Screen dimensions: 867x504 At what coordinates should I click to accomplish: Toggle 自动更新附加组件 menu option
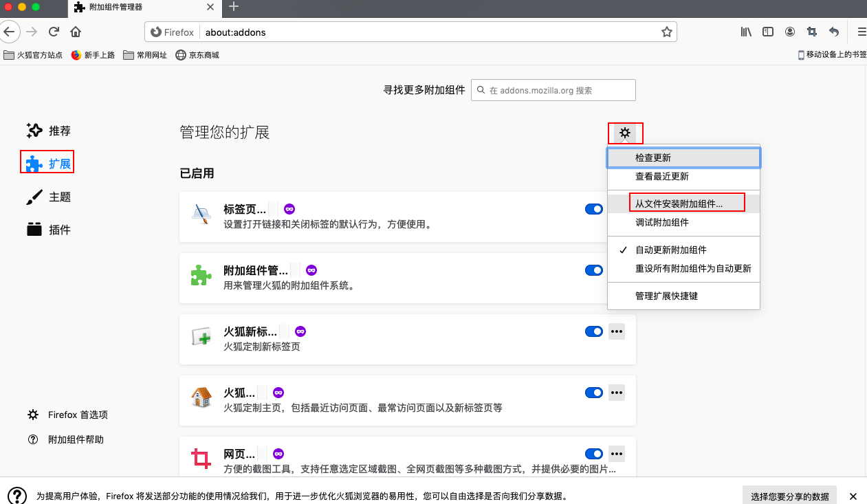pos(684,250)
